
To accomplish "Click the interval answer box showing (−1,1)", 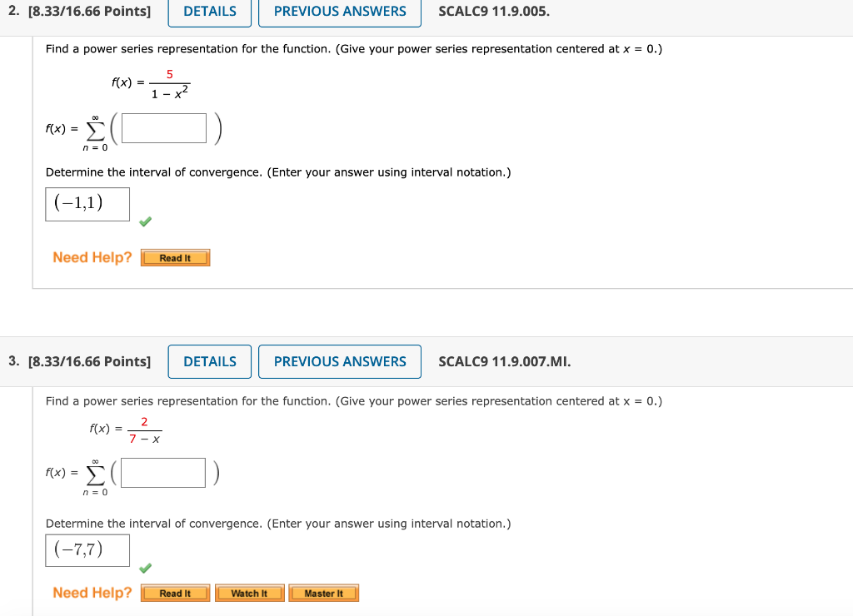I will click(87, 203).
